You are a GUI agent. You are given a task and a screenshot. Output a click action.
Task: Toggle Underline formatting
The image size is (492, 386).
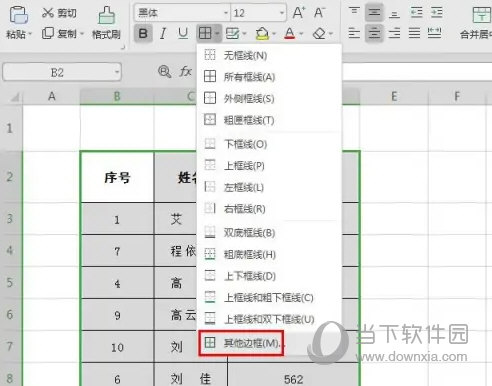pos(183,33)
